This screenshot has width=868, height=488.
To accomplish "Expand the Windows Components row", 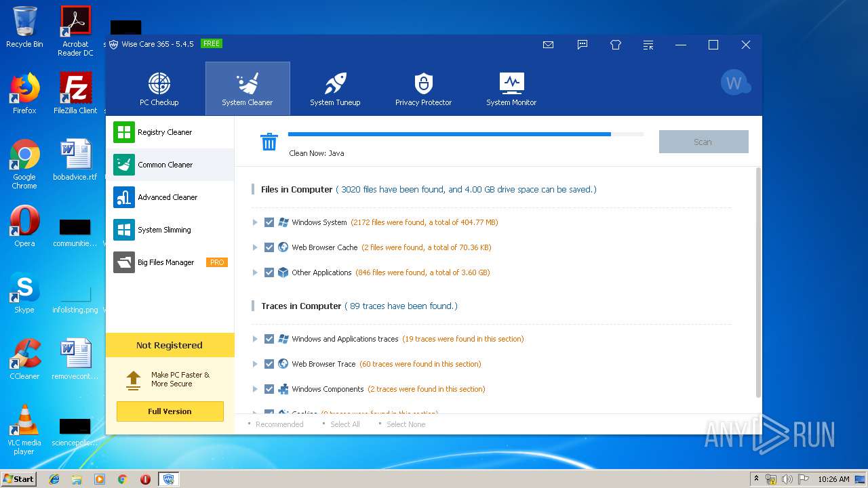I will coord(255,389).
